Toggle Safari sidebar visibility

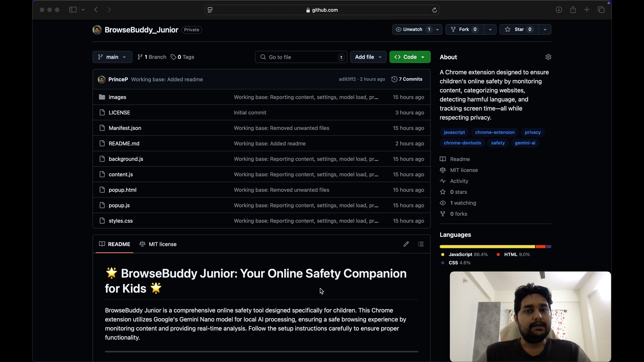[x=72, y=10]
